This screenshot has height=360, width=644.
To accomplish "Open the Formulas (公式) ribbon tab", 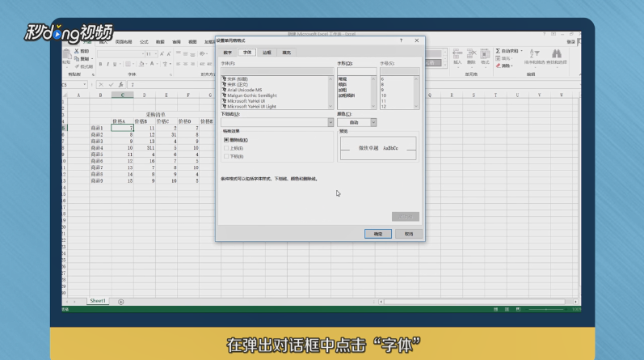I will [x=144, y=42].
